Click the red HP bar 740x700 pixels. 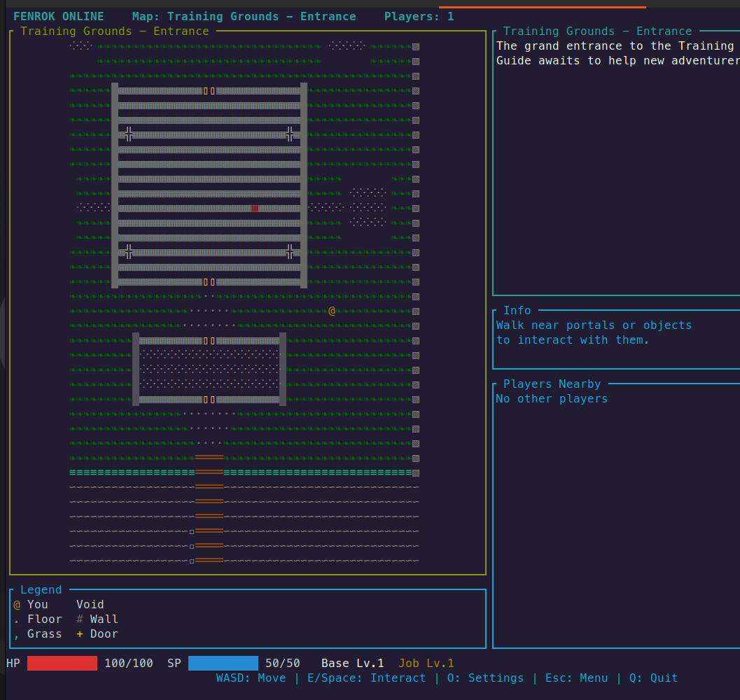pos(62,664)
